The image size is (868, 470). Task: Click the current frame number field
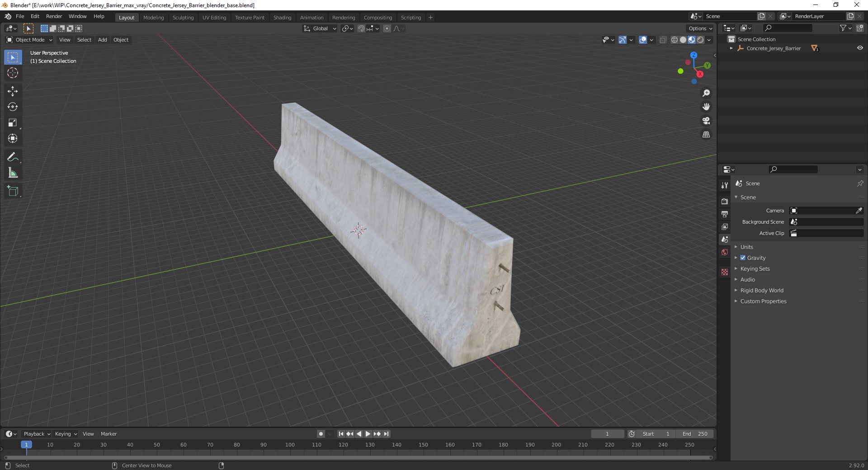coord(608,434)
